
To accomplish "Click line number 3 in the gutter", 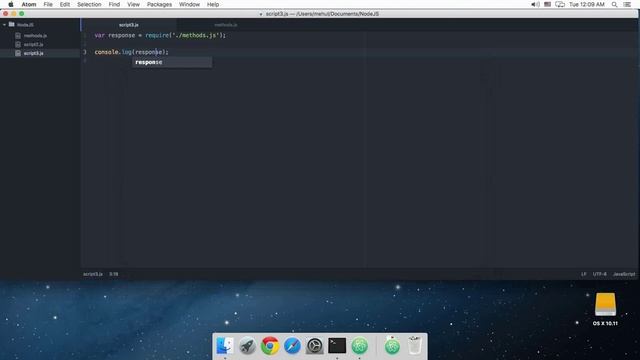I will [85, 52].
